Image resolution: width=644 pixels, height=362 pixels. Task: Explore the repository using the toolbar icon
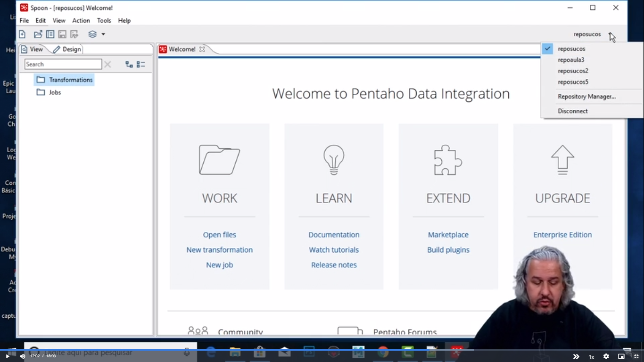click(x=50, y=34)
